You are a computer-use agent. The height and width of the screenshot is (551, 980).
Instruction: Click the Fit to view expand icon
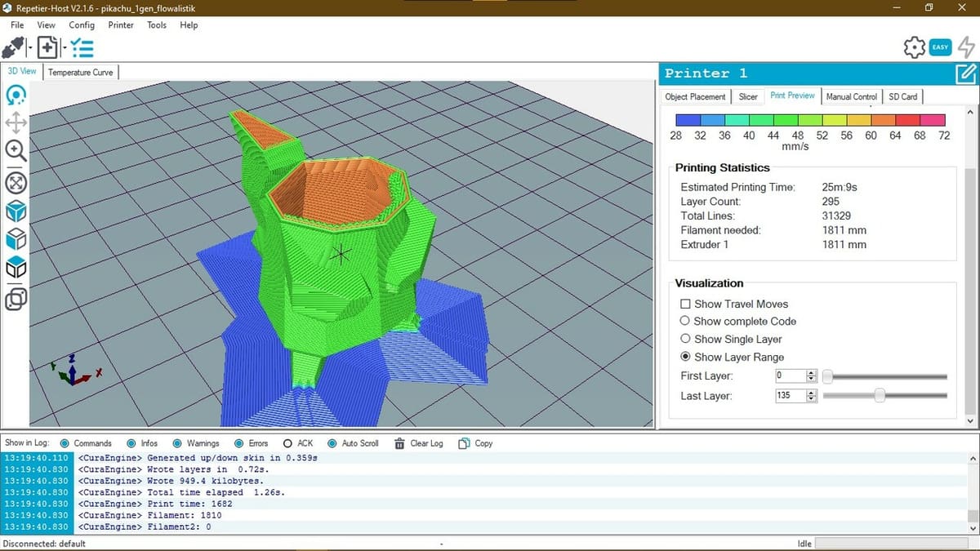pyautogui.click(x=16, y=182)
